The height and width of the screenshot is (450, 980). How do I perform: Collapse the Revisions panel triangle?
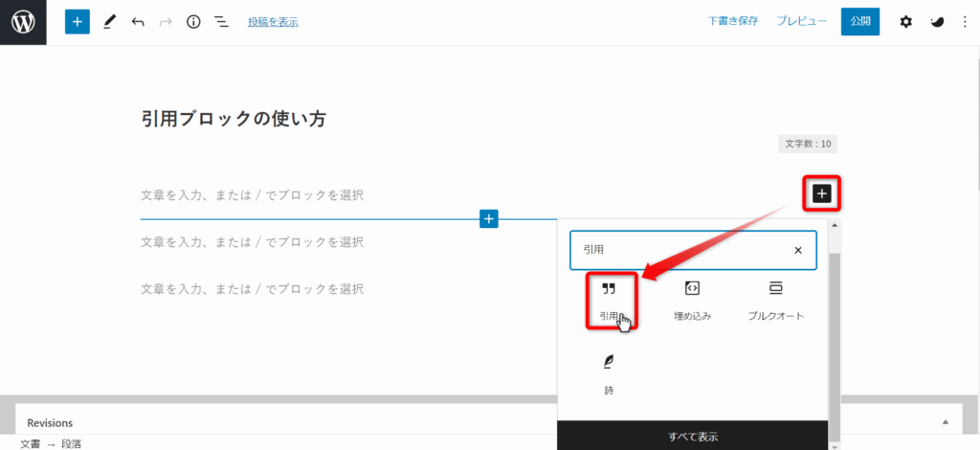coord(946,422)
